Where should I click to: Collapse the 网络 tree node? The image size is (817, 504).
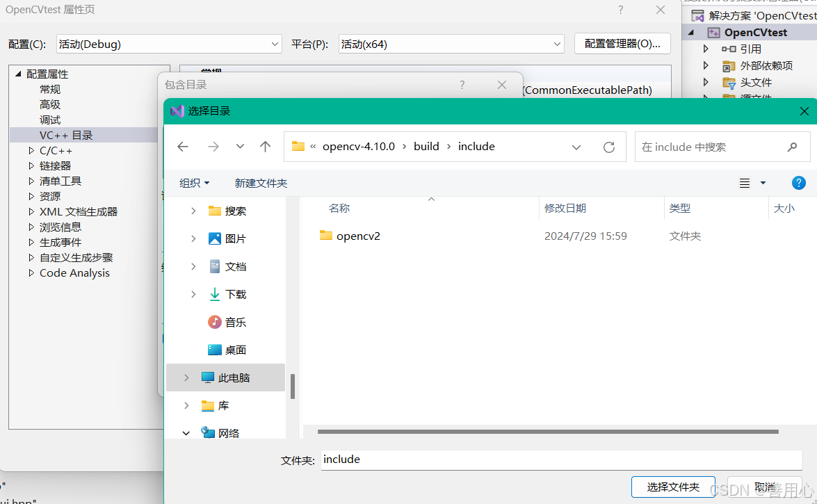tap(186, 433)
